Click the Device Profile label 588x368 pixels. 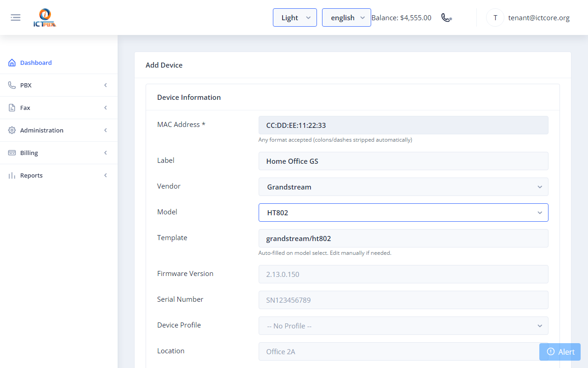[179, 325]
